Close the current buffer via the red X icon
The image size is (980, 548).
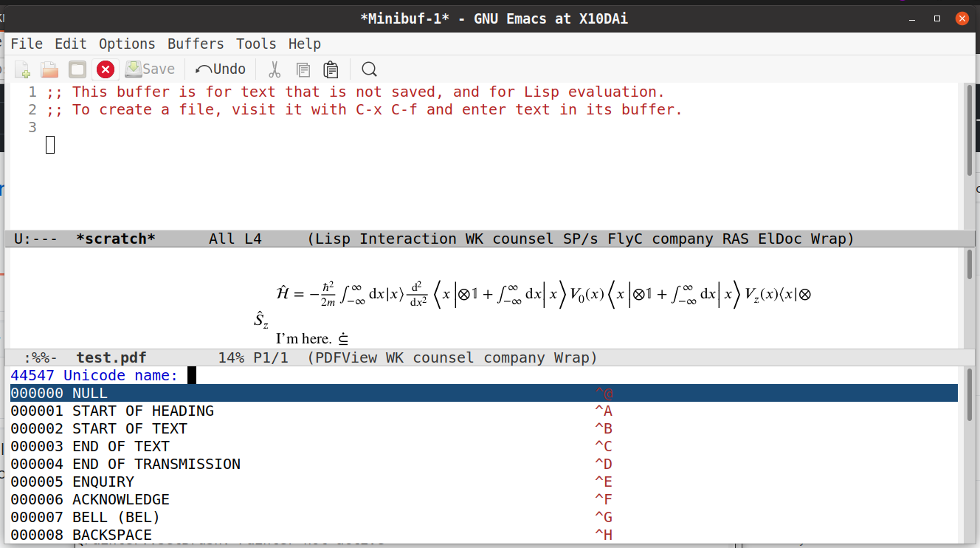[x=105, y=69]
